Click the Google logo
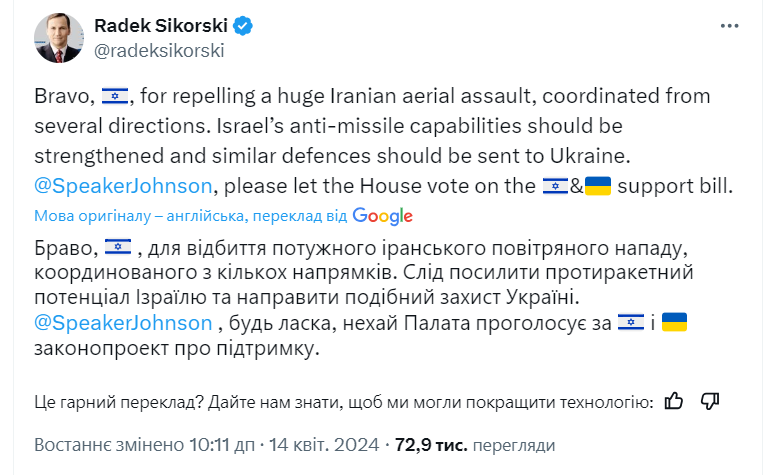 pyautogui.click(x=382, y=215)
